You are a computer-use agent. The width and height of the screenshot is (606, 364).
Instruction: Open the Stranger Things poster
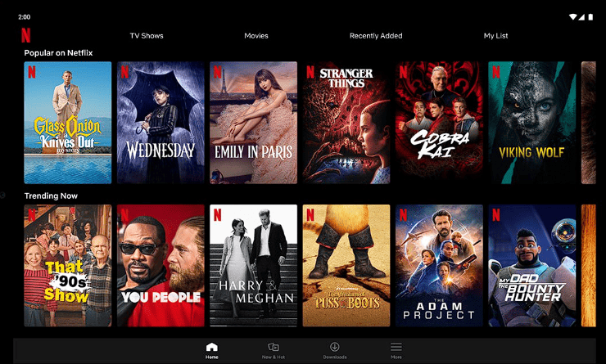pyautogui.click(x=346, y=123)
